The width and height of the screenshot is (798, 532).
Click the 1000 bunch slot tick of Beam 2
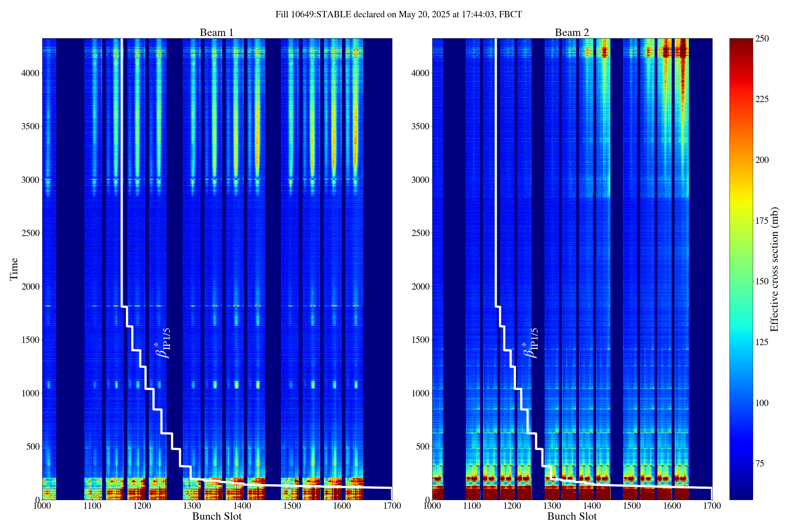click(x=432, y=506)
